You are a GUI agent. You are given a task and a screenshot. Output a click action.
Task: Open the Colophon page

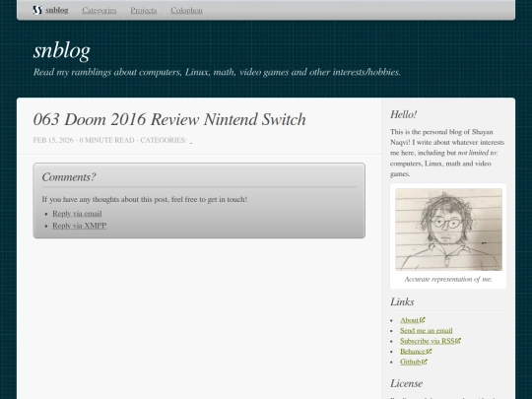(186, 10)
